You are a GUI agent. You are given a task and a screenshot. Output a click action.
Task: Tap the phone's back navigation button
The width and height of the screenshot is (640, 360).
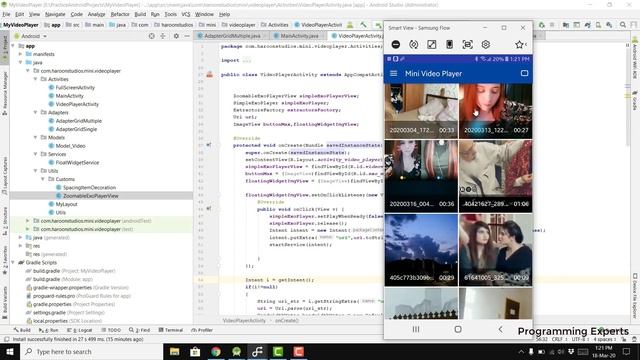point(500,329)
